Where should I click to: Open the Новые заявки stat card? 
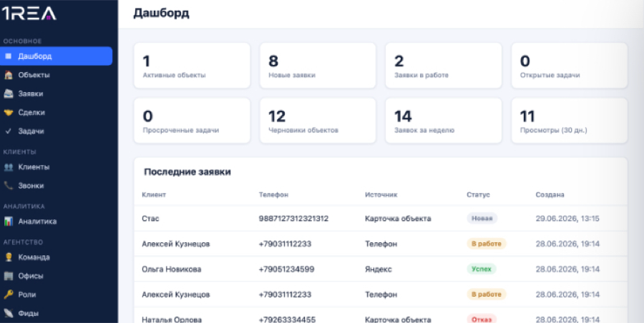pyautogui.click(x=318, y=66)
